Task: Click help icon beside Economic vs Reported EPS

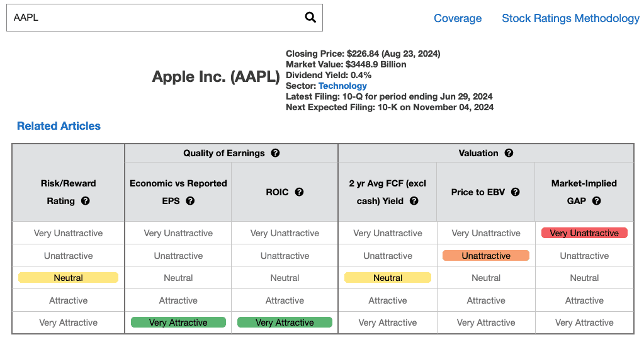Action: [x=190, y=201]
